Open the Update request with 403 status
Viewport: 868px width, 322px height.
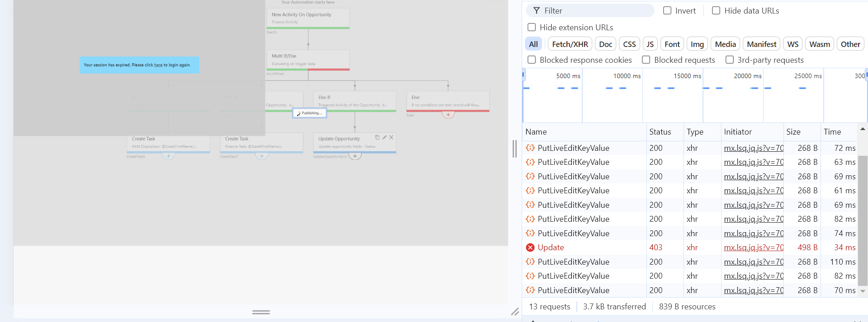(x=551, y=247)
